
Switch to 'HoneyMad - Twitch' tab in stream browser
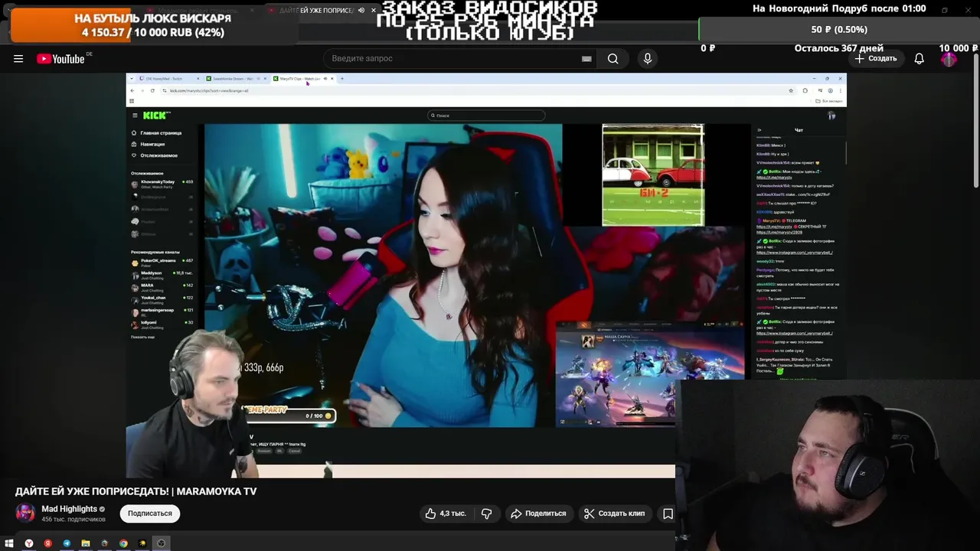pos(168,79)
